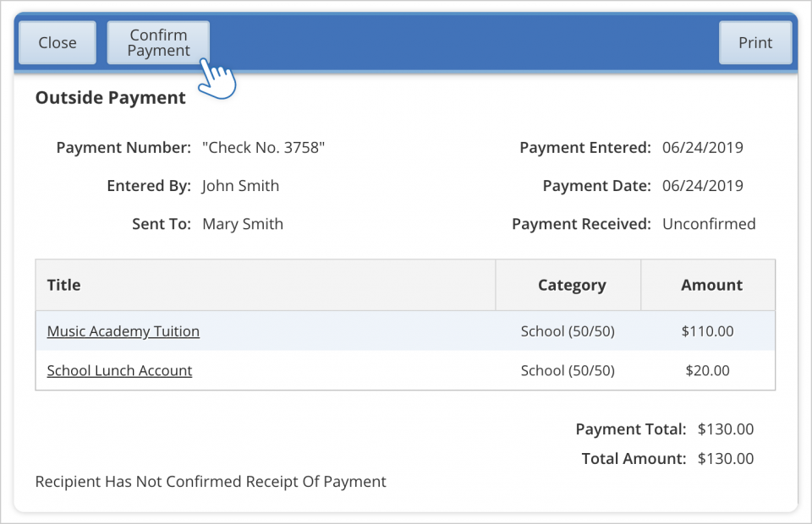812x524 pixels.
Task: Select the $20.00 amount cell
Action: pos(707,370)
